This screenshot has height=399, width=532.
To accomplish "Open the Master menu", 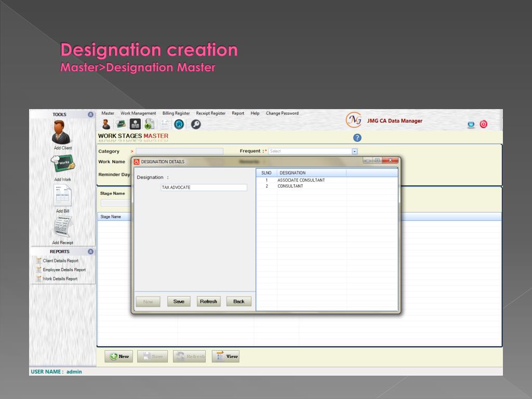I will [x=108, y=113].
